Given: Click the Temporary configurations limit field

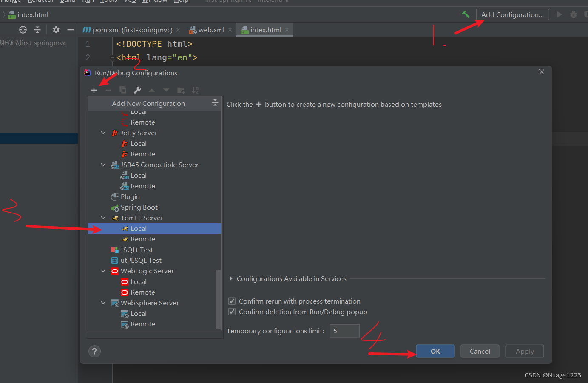Looking at the screenshot, I should point(345,331).
